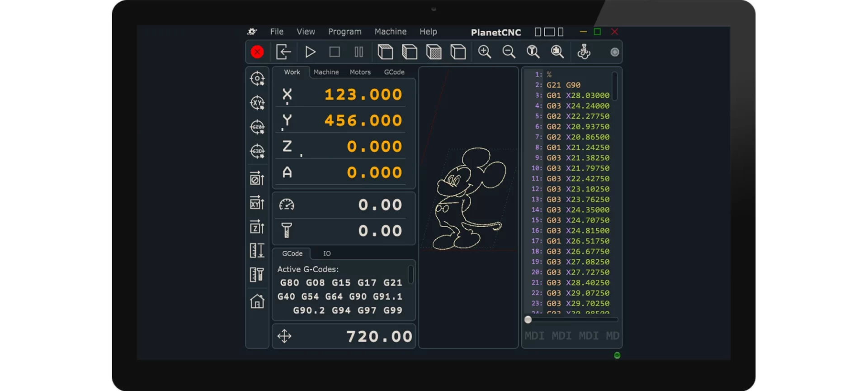
Task: Click the Y axis value 456.000
Action: tap(363, 121)
